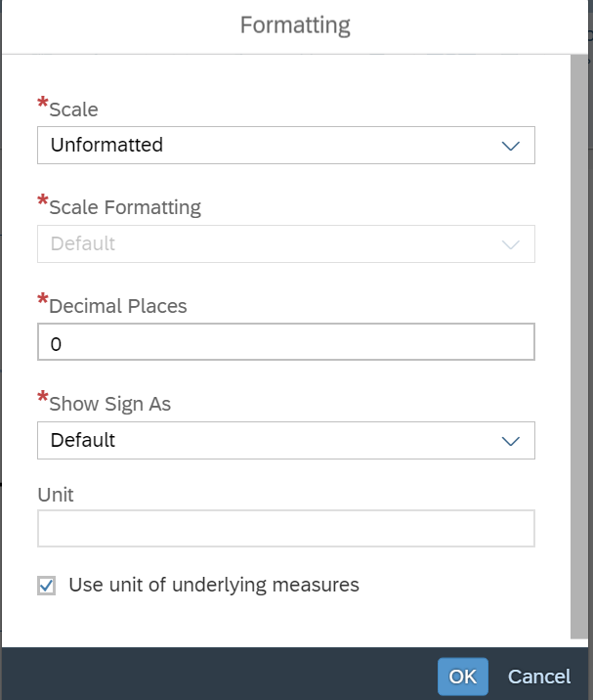The height and width of the screenshot is (700, 593).
Task: Focus the empty Unit text field
Action: tap(286, 528)
